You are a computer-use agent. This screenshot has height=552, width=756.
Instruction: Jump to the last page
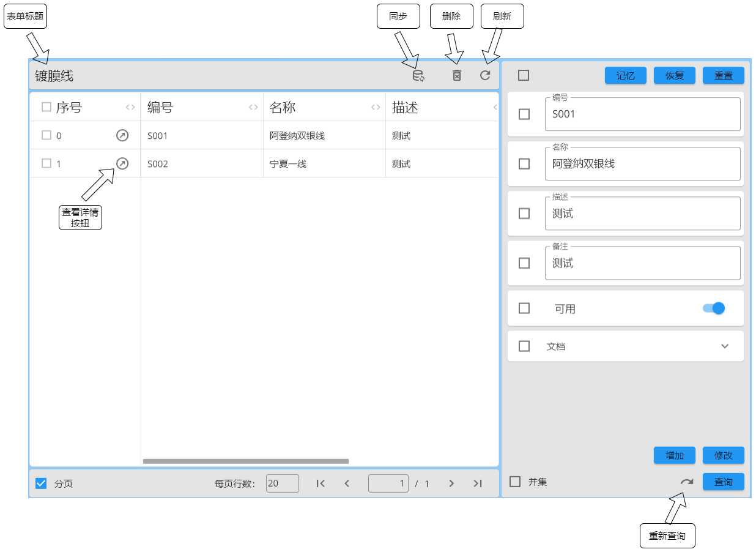click(478, 483)
